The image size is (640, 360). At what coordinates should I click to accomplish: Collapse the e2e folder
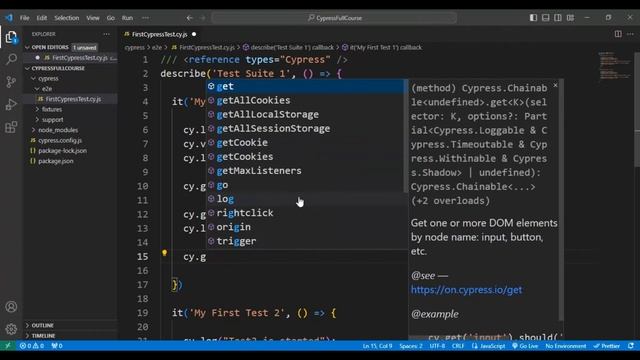pyautogui.click(x=47, y=89)
